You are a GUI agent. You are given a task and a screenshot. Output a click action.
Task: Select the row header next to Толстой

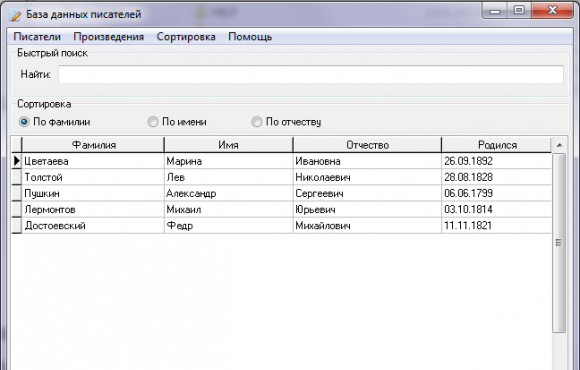[17, 177]
